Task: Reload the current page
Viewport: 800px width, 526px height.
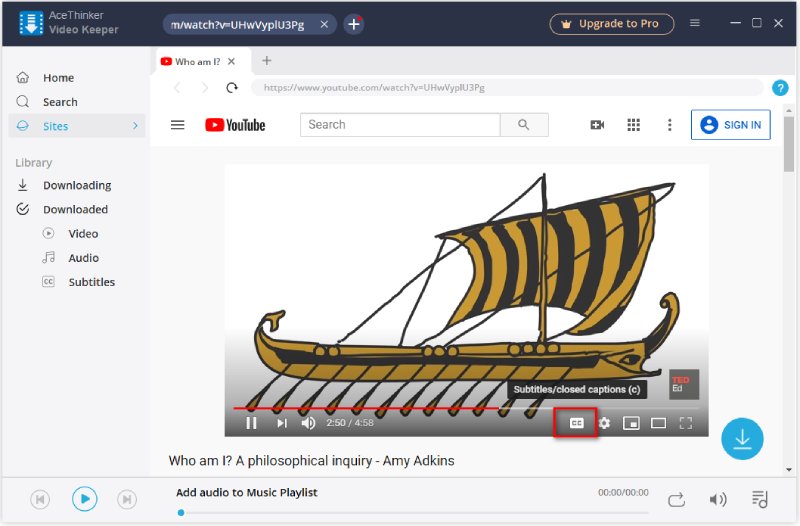Action: point(232,88)
